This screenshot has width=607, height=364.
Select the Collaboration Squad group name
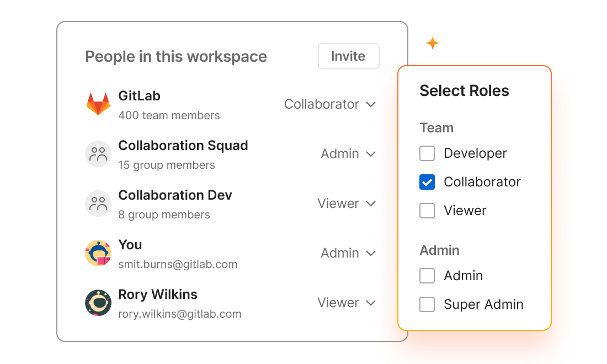pyautogui.click(x=183, y=146)
